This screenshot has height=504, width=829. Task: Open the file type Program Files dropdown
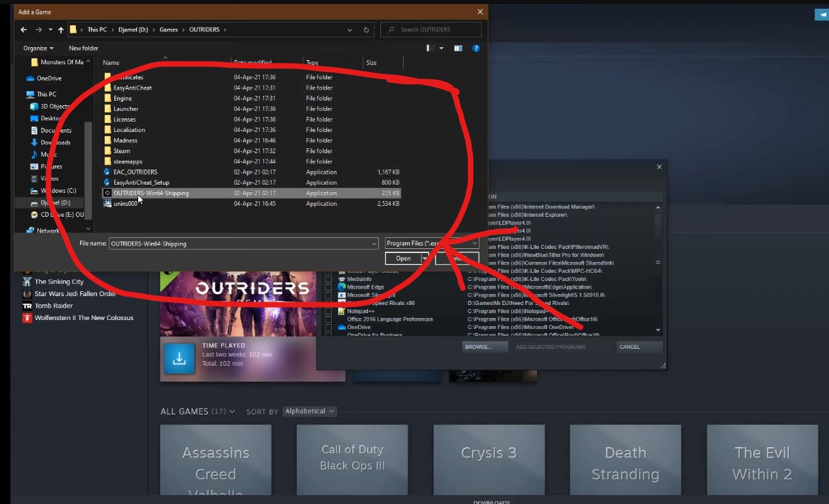(432, 243)
